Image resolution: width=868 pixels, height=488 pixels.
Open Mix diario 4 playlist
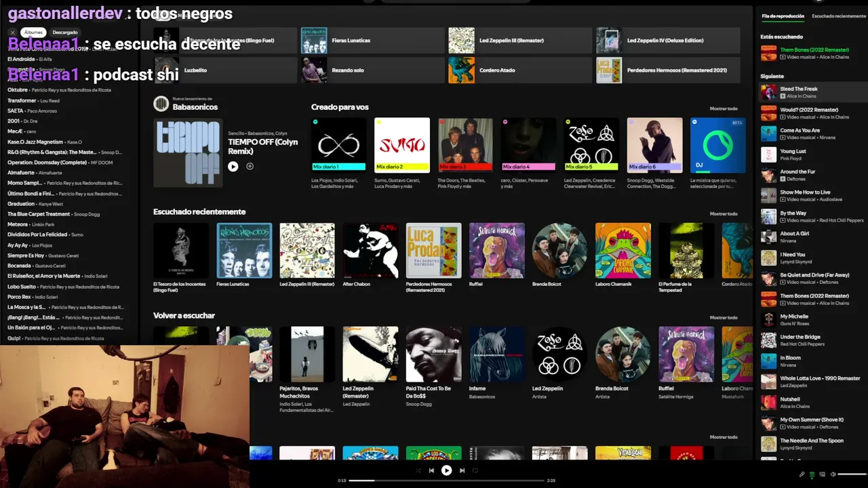528,145
